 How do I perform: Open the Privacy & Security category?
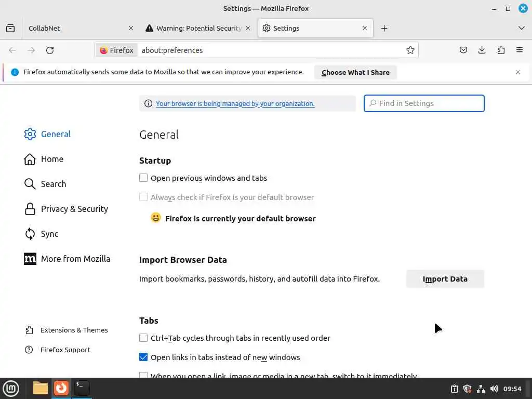click(66, 209)
